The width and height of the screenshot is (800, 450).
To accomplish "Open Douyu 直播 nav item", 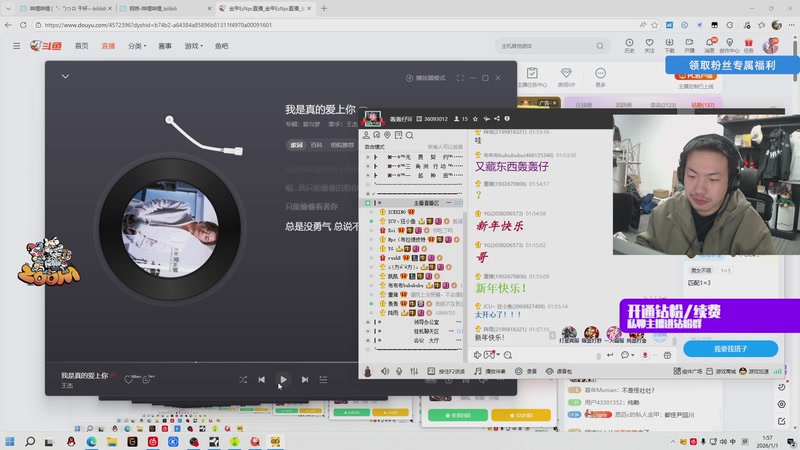I will point(108,46).
